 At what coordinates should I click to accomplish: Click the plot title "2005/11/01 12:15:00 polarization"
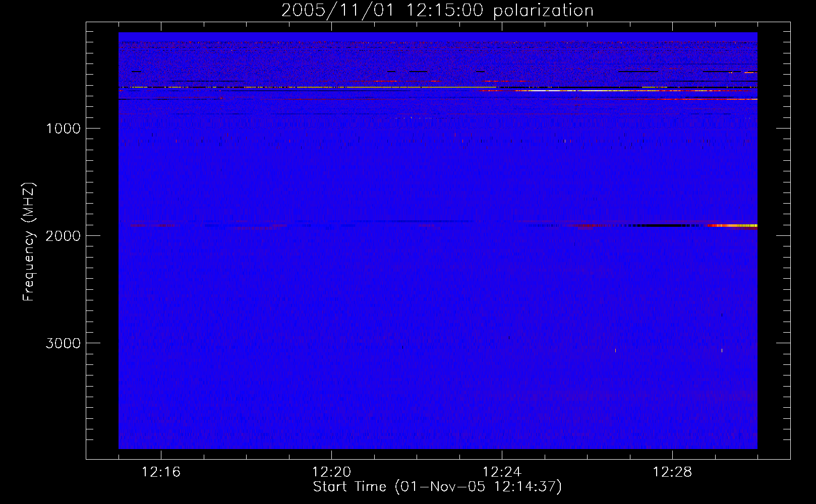(x=437, y=11)
